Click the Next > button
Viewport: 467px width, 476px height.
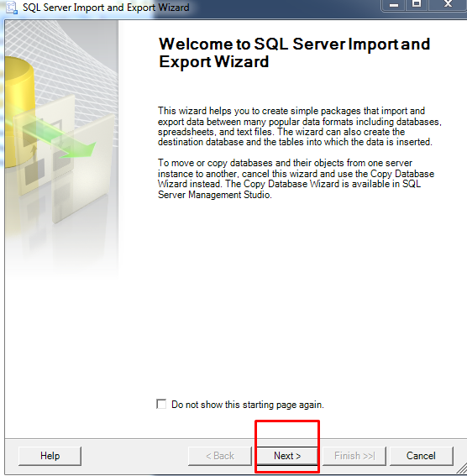(x=287, y=456)
